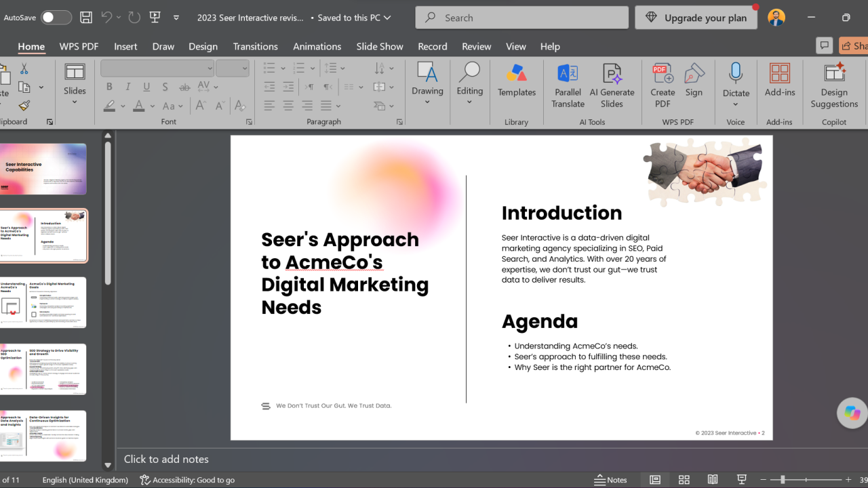The image size is (868, 488).
Task: Open Parallel Translate tool
Action: coord(568,85)
